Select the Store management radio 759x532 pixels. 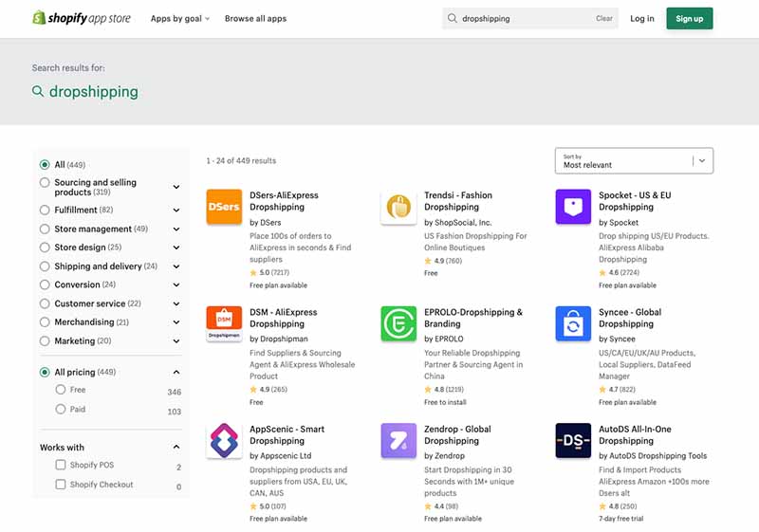[45, 229]
